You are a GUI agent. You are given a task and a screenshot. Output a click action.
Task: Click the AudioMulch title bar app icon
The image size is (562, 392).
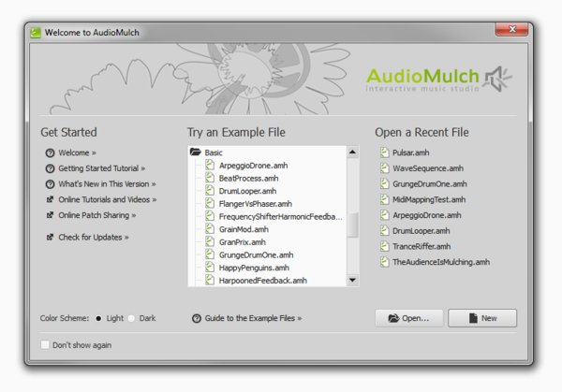(x=36, y=33)
